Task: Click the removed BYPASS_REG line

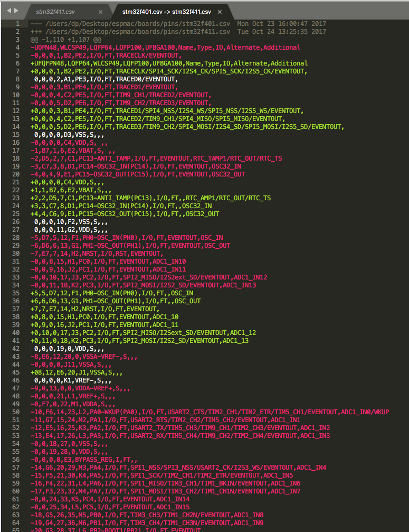Action: (x=84, y=460)
